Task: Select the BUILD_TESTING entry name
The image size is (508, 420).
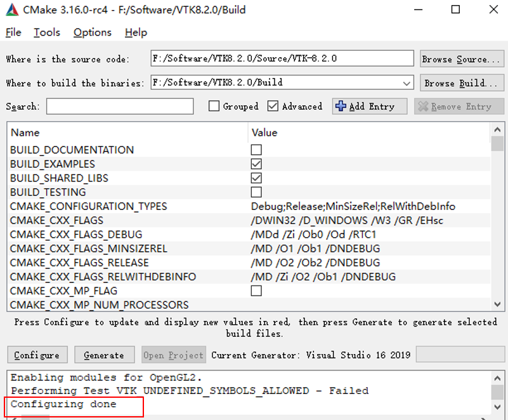Action: pyautogui.click(x=48, y=192)
